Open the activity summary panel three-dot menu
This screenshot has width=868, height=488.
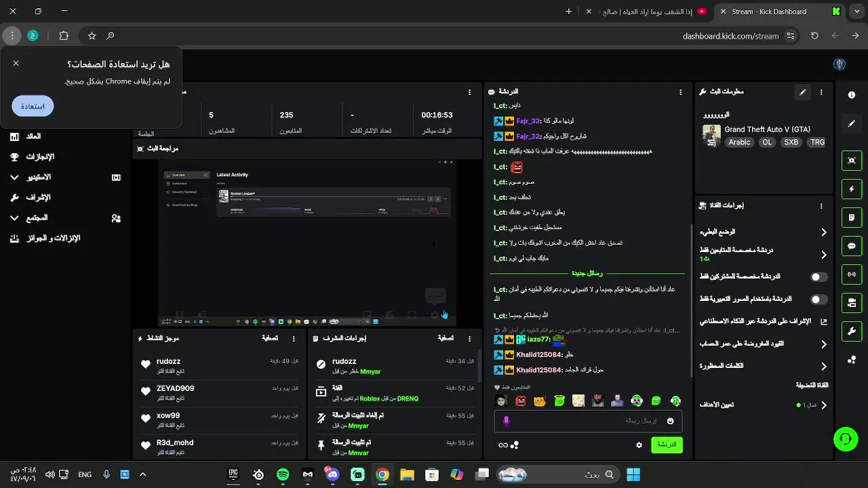point(294,338)
